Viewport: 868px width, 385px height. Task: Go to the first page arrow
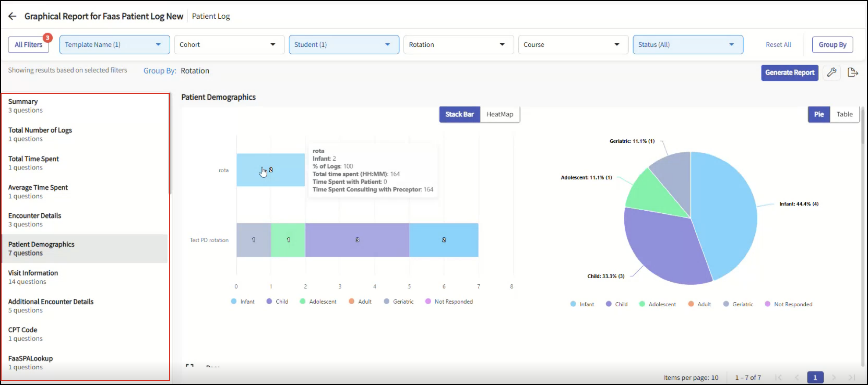click(x=778, y=377)
